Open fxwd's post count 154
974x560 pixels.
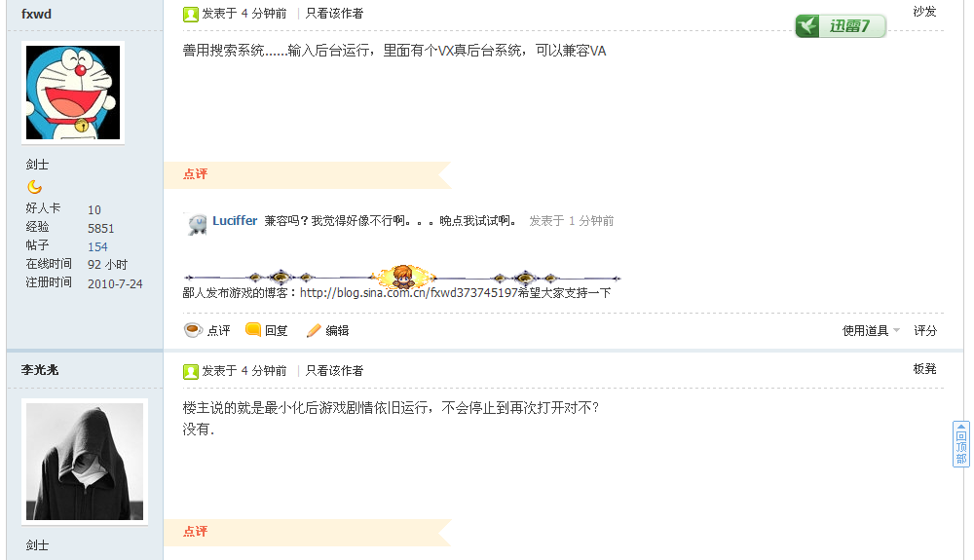(x=97, y=246)
